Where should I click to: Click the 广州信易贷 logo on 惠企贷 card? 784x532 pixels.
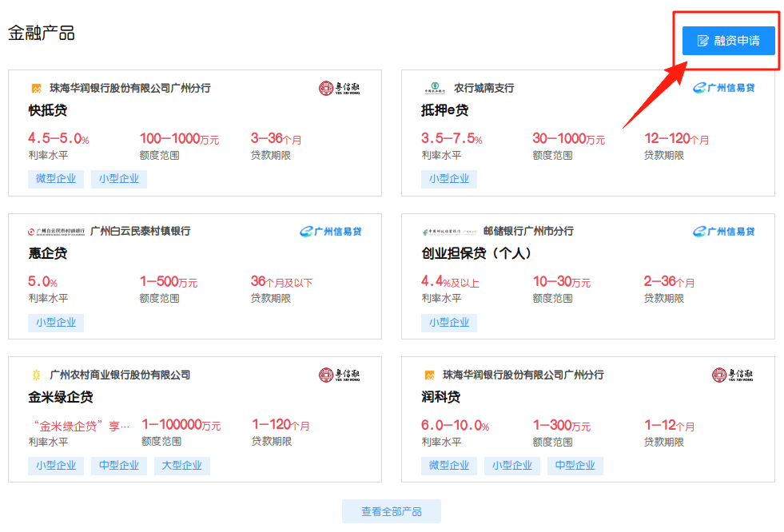pyautogui.click(x=331, y=232)
